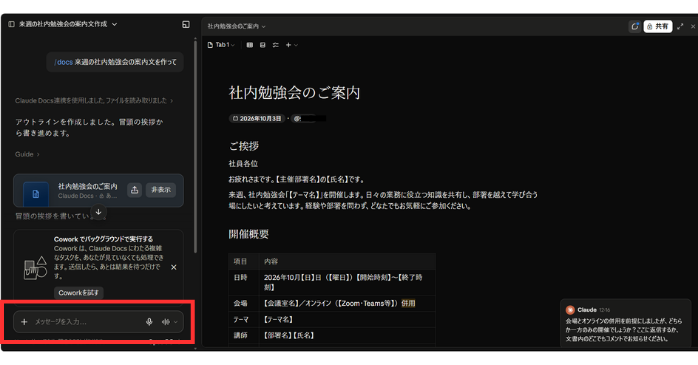Toggle the sidebar panel icon beside the chat title
Viewport: 698px width, 365px height.
tap(11, 24)
